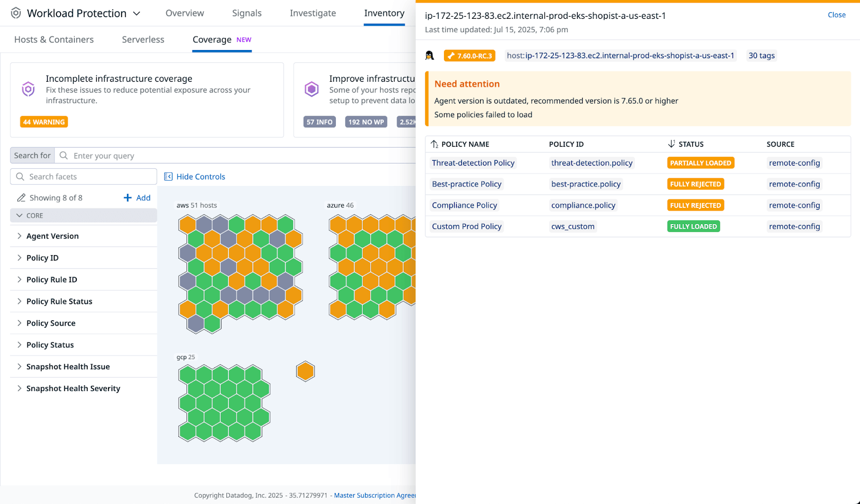Click the Workload Protection shield logo icon
This screenshot has height=504, width=860.
tap(16, 13)
